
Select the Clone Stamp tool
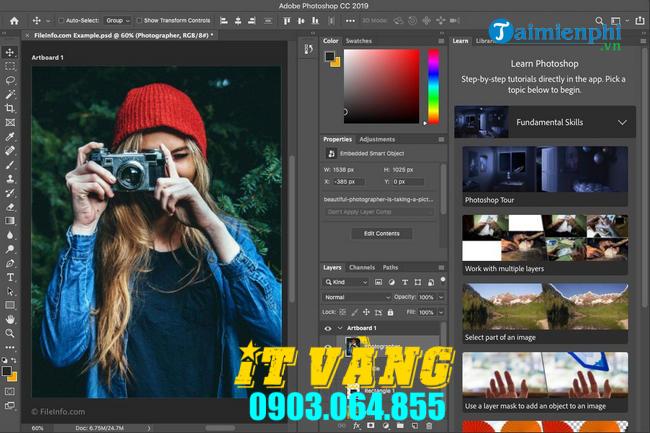10,179
